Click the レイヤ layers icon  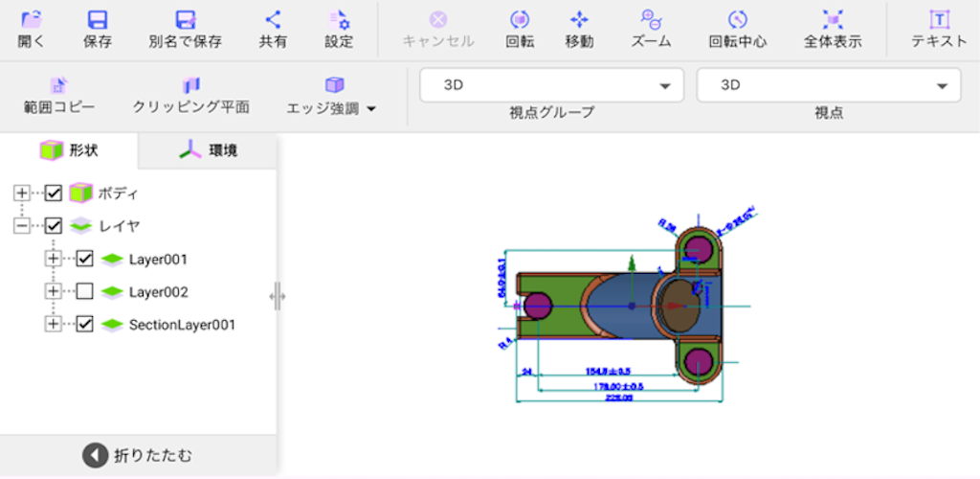click(80, 226)
